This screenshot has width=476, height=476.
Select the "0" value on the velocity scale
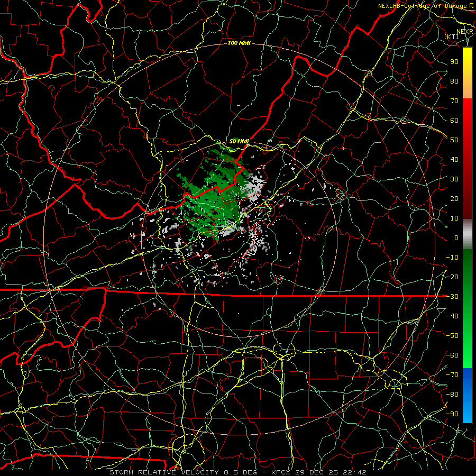(x=456, y=237)
